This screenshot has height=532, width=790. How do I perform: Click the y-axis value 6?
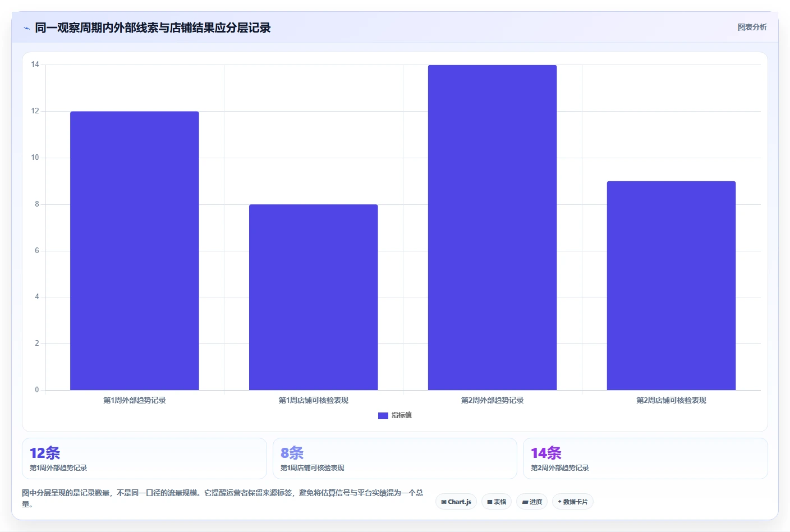tap(37, 251)
